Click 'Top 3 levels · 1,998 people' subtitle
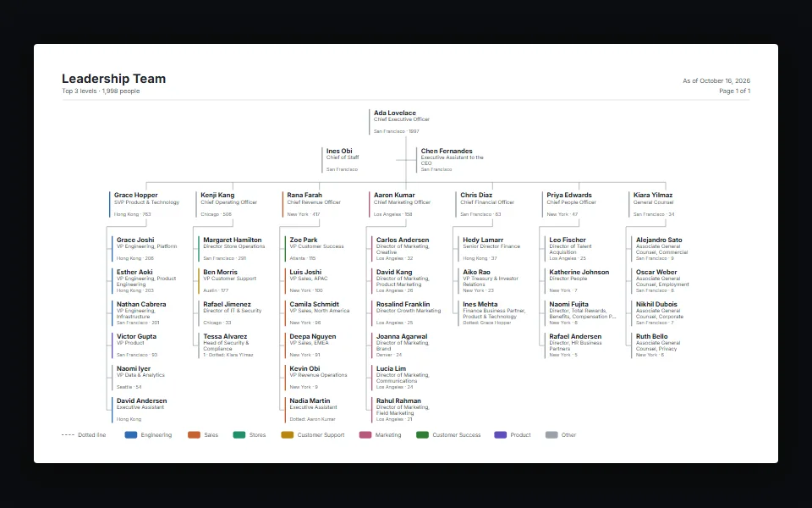This screenshot has width=812, height=508. click(101, 91)
